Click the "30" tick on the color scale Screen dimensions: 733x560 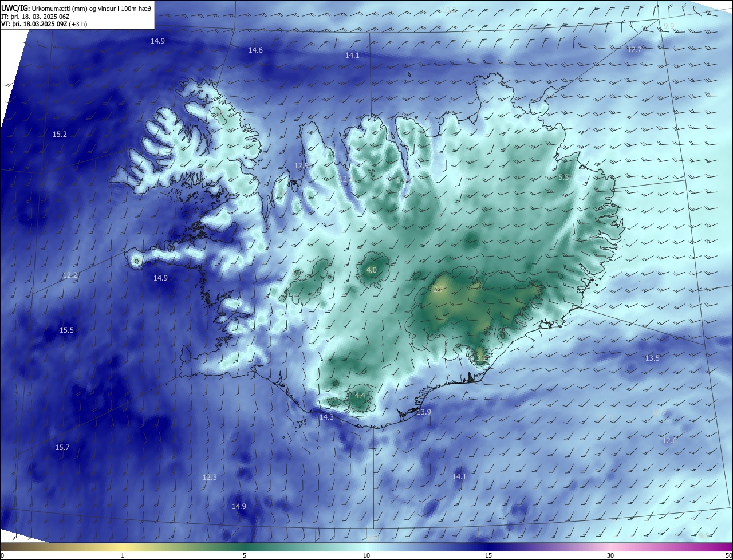610,555
